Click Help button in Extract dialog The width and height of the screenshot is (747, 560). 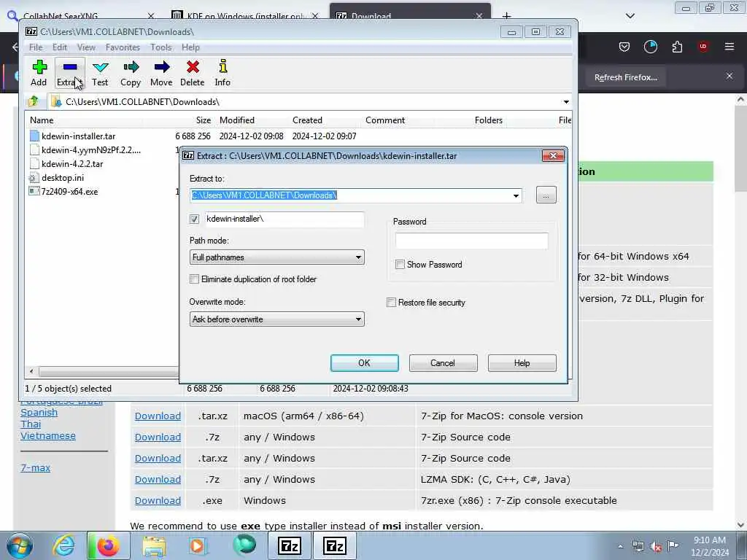(522, 363)
